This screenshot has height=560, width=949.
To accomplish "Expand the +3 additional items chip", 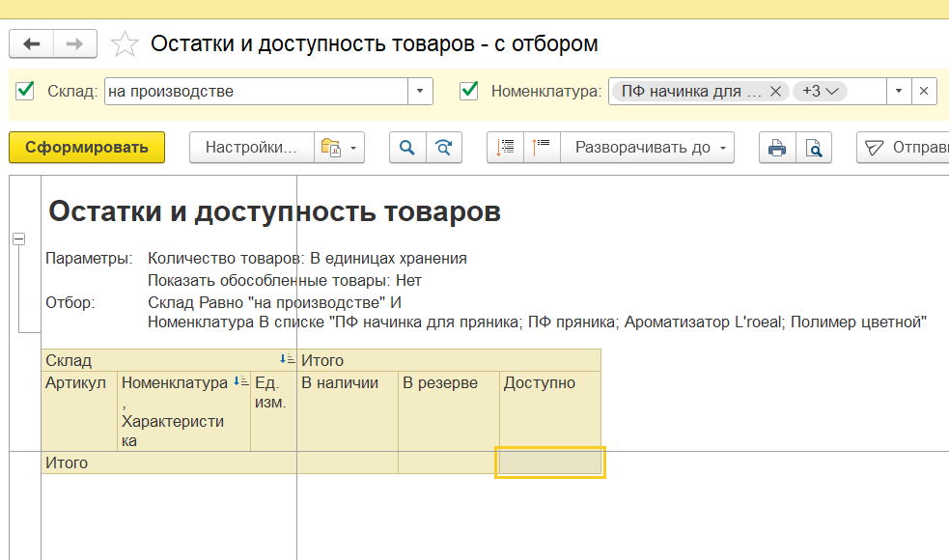I will (820, 92).
